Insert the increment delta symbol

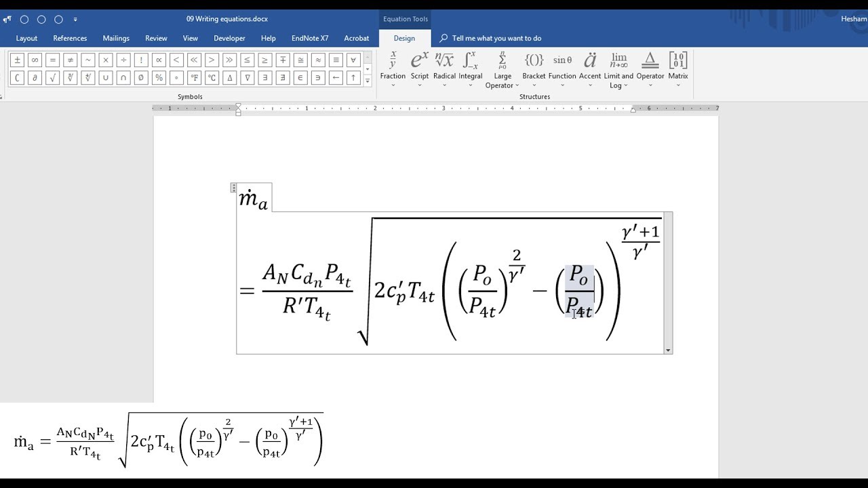pyautogui.click(x=229, y=77)
